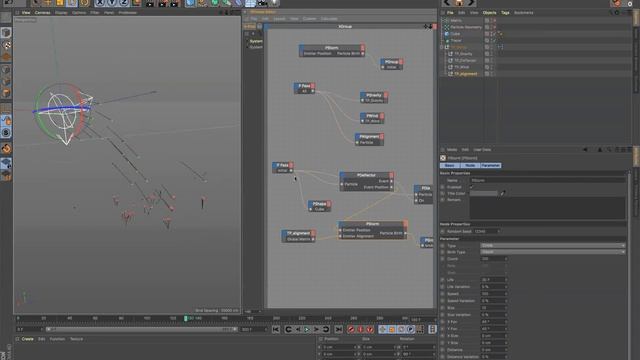Select the Matrix object row

tap(456, 20)
